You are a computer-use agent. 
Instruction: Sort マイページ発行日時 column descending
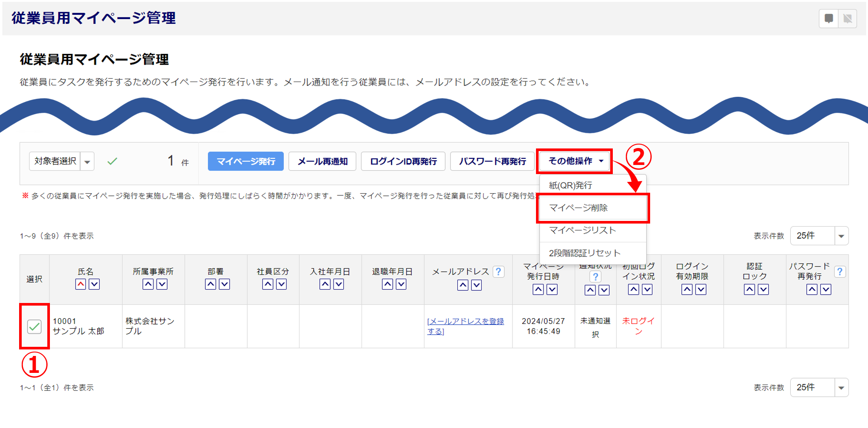552,290
